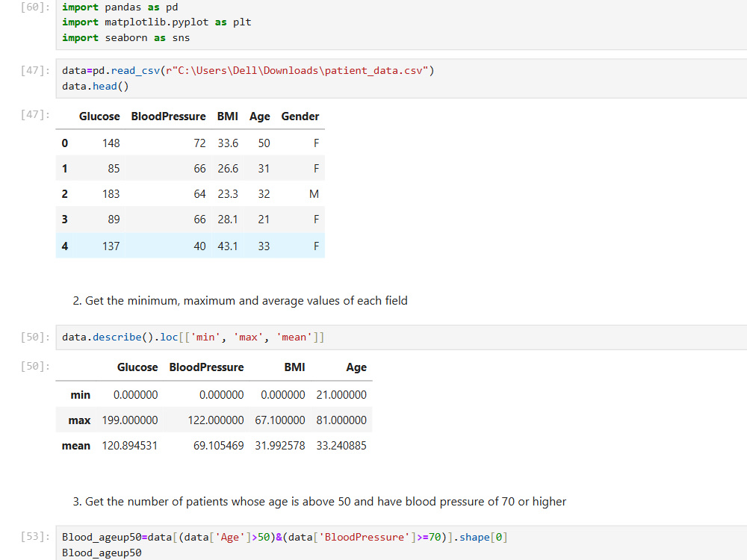Click the BMI header in describe table

(x=294, y=367)
